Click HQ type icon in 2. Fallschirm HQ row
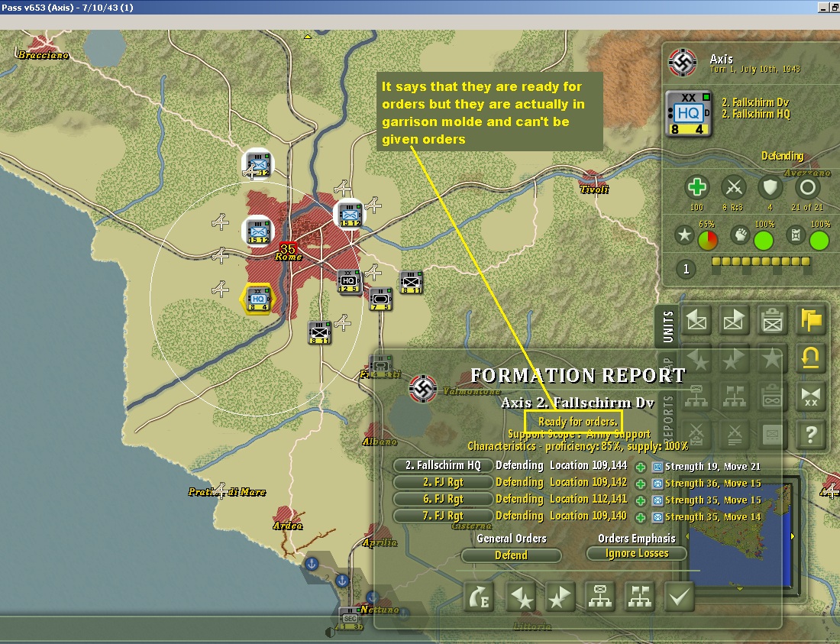The image size is (840, 644). [x=657, y=467]
